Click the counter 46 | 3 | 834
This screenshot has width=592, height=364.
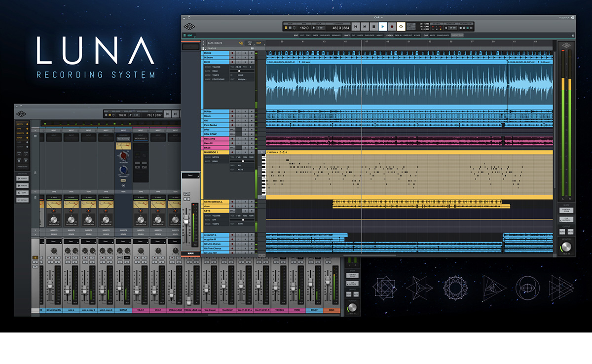coord(340,28)
